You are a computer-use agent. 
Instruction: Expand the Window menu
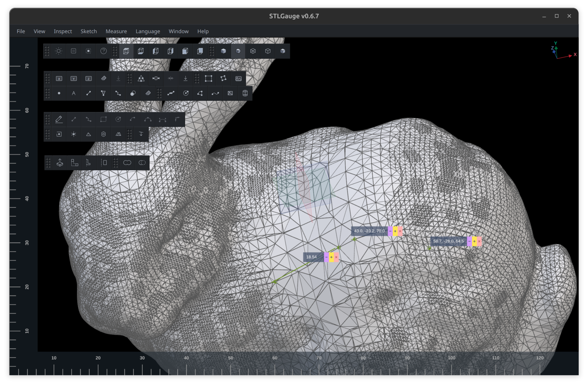[x=178, y=31]
